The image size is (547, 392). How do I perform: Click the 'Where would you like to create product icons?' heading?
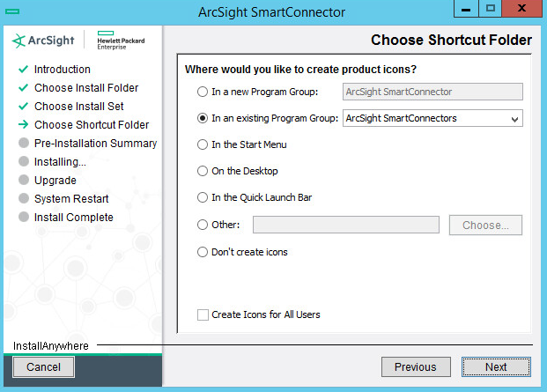click(300, 70)
